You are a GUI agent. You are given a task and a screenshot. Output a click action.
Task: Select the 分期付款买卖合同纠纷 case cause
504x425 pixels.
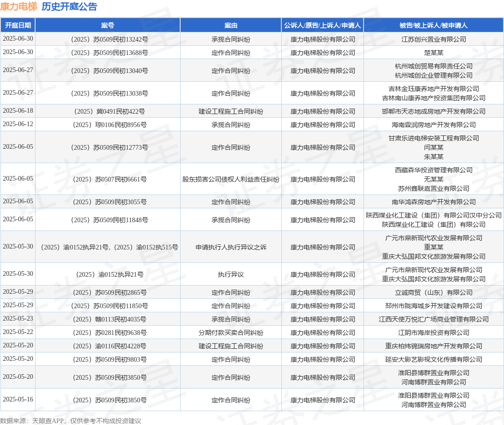[231, 333]
